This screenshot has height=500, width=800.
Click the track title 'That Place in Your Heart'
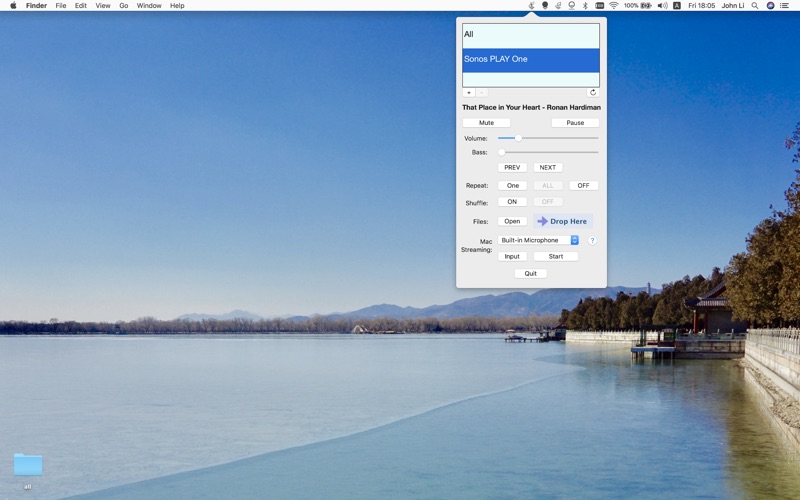coord(501,107)
